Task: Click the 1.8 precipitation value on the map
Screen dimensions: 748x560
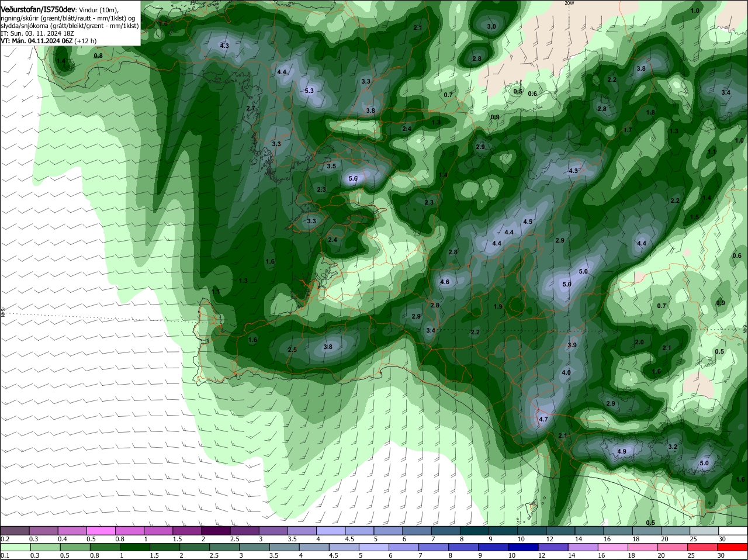Action: click(x=650, y=112)
